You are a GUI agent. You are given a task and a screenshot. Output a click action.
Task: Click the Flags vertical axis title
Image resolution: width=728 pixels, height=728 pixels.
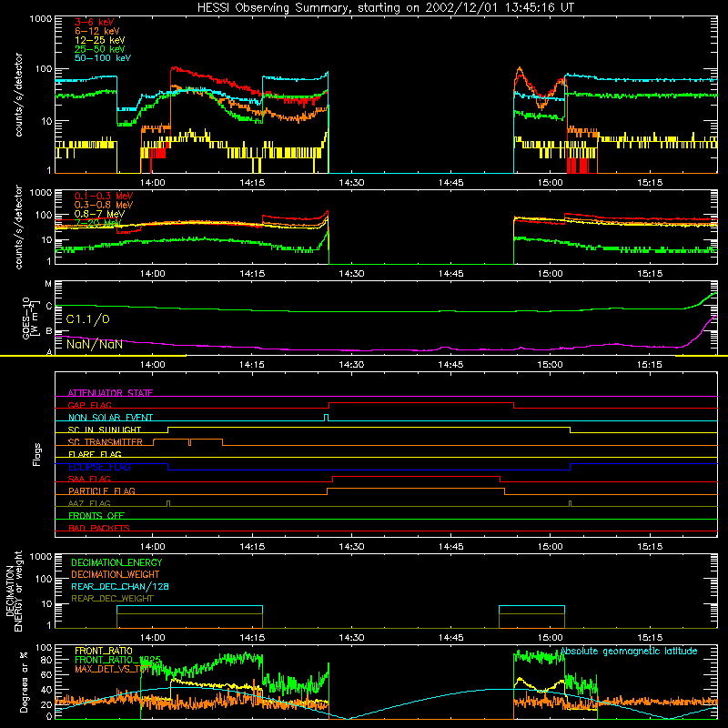coord(37,454)
